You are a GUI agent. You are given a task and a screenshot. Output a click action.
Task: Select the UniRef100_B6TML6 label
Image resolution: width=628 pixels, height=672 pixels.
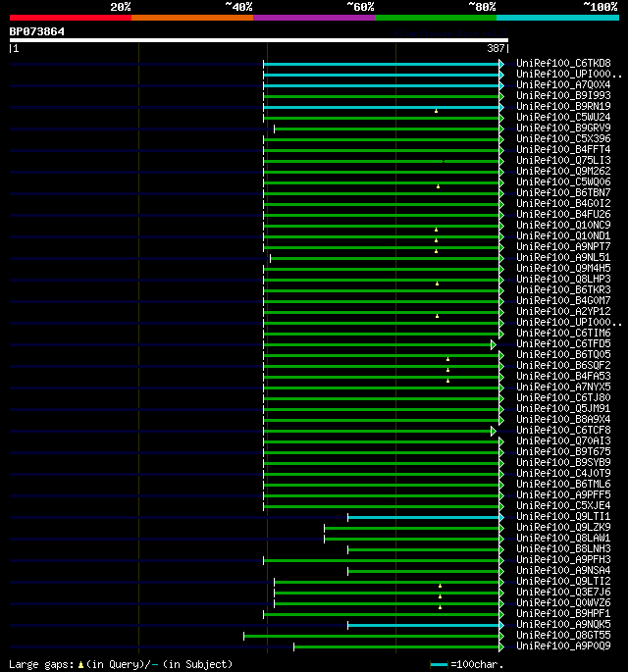(x=563, y=484)
